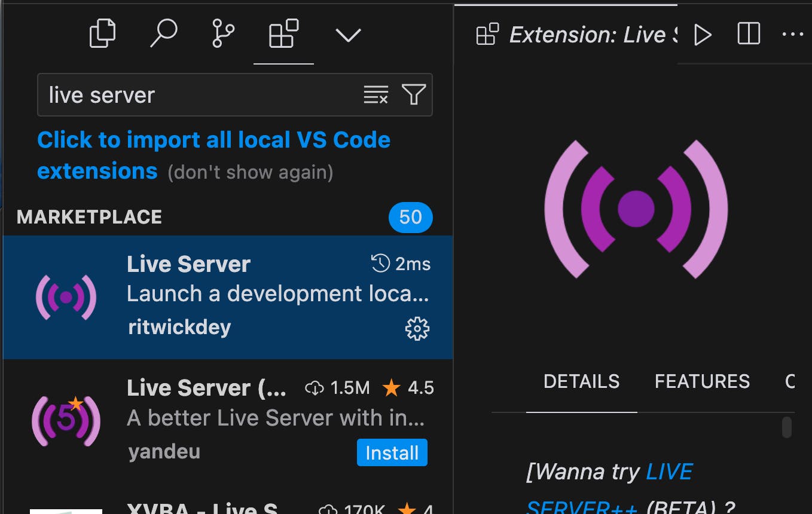The height and width of the screenshot is (514, 812).
Task: Open the Search view icon
Action: tap(163, 33)
